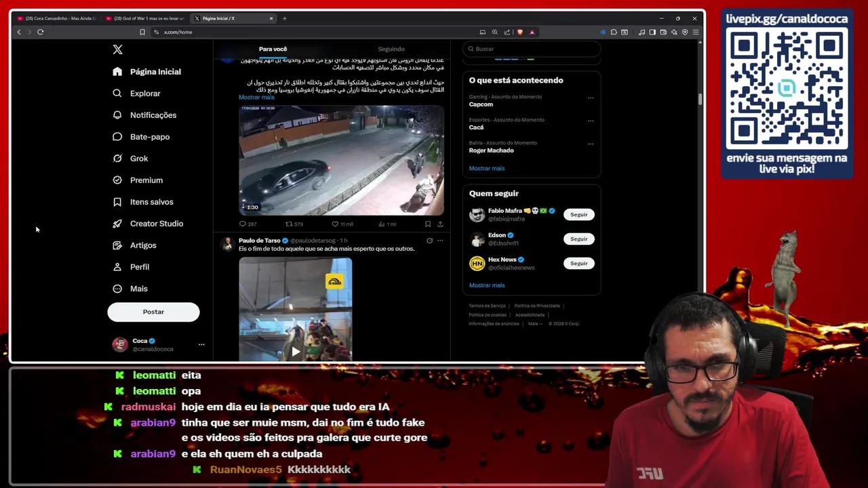Image resolution: width=868 pixels, height=488 pixels.
Task: Close Página Inicial / X browser tab
Action: click(x=271, y=18)
